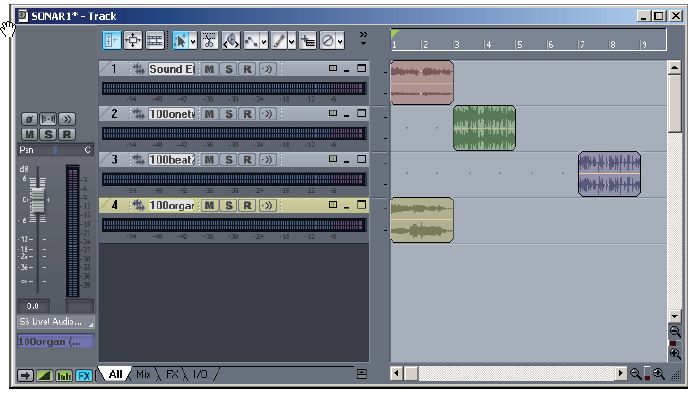Open the Envelope tool dropdown arrow
The image size is (698, 401).
(x=264, y=41)
